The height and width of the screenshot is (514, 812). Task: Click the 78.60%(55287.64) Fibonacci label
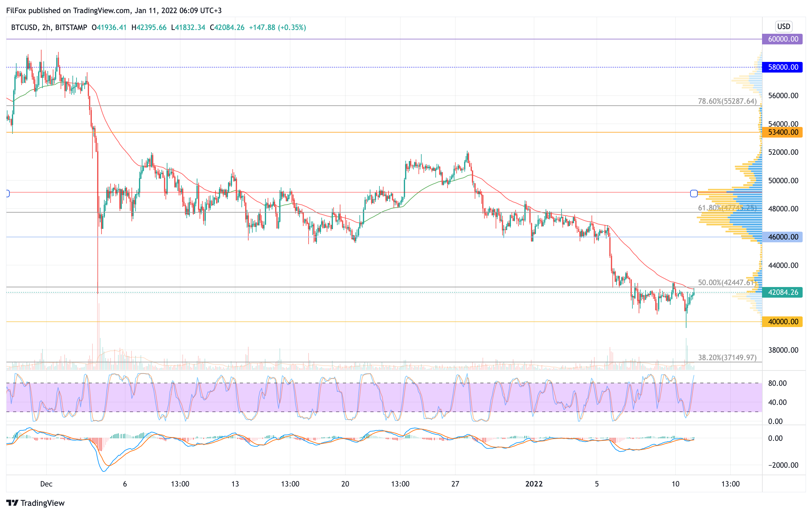coord(727,101)
